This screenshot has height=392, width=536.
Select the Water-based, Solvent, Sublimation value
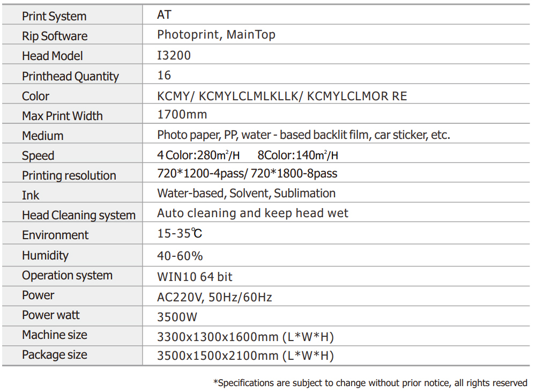(x=246, y=193)
